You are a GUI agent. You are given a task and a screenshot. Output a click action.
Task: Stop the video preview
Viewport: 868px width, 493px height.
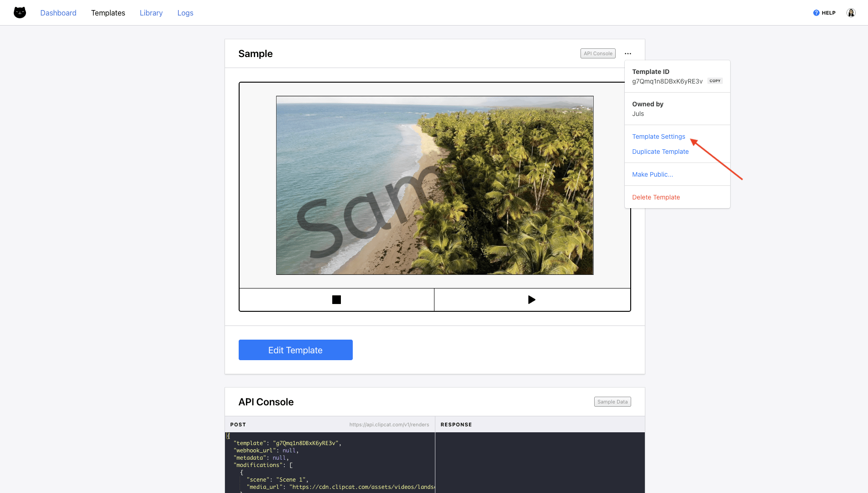click(336, 300)
